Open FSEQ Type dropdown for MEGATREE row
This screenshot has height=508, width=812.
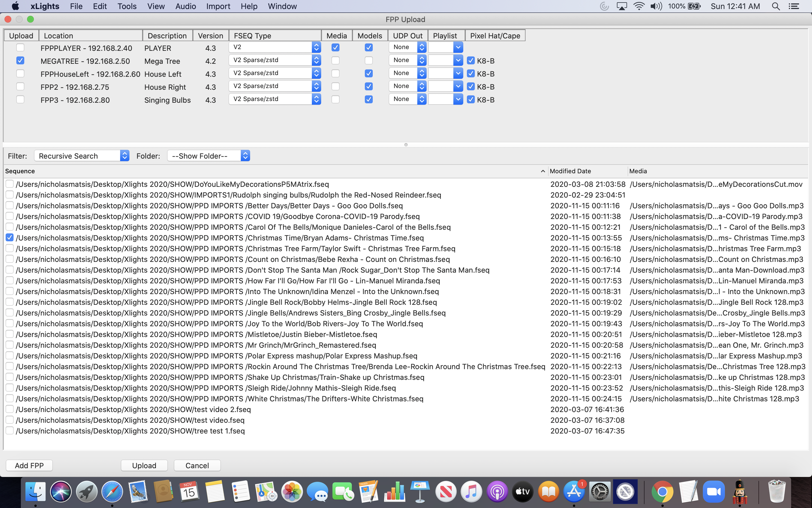coord(275,60)
